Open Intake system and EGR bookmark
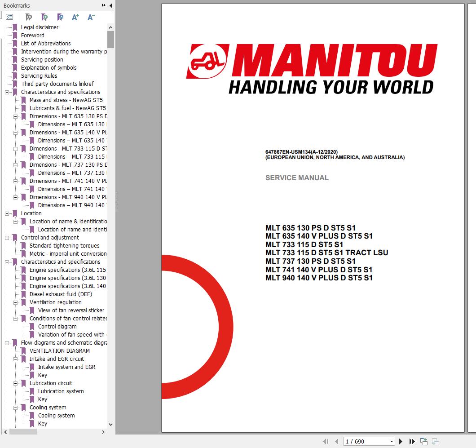Screen dimensions: 476x448 point(66,367)
